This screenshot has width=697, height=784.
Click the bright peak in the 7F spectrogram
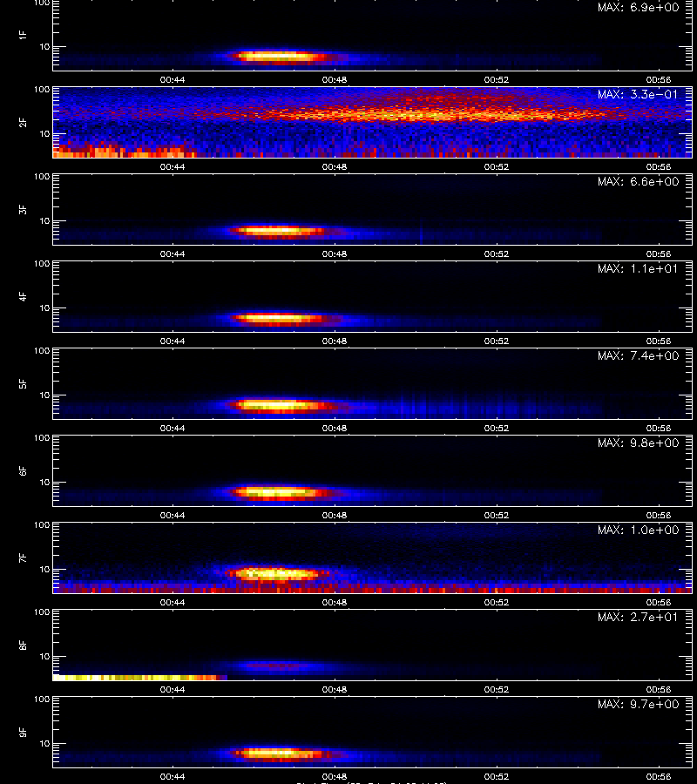tap(274, 573)
